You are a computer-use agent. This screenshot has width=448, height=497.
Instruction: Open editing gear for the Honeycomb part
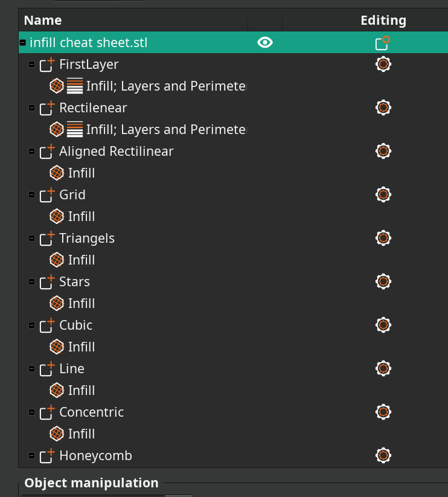point(383,455)
